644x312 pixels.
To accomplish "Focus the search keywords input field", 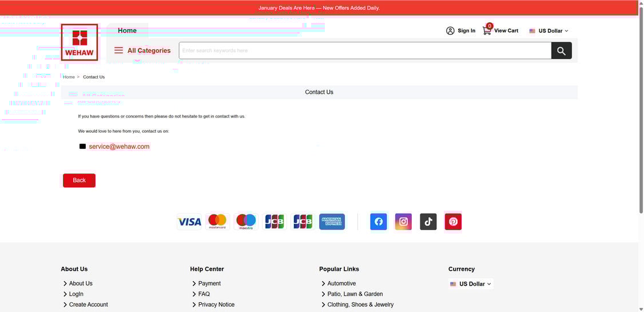I will [365, 50].
